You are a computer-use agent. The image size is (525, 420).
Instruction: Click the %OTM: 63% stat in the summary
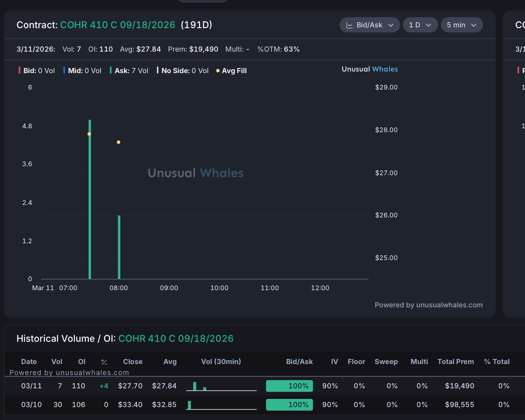(279, 49)
